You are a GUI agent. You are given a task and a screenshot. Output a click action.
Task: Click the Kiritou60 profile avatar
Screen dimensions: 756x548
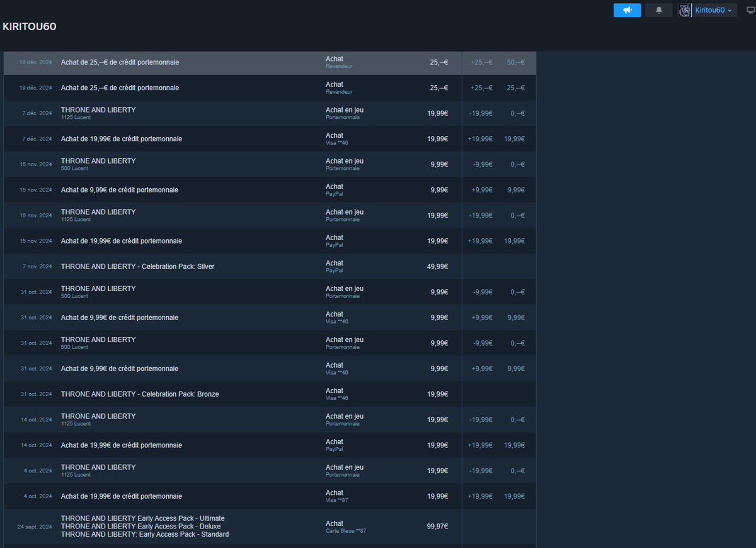tap(684, 10)
